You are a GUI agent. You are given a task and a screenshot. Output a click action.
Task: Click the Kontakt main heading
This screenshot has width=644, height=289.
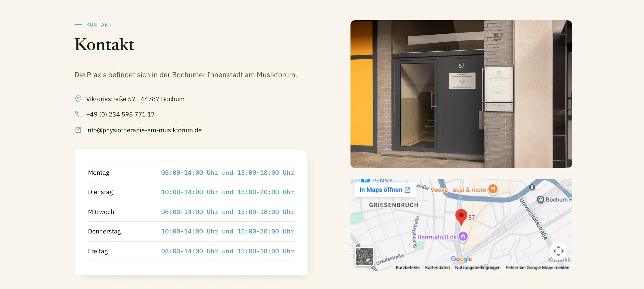pos(104,44)
